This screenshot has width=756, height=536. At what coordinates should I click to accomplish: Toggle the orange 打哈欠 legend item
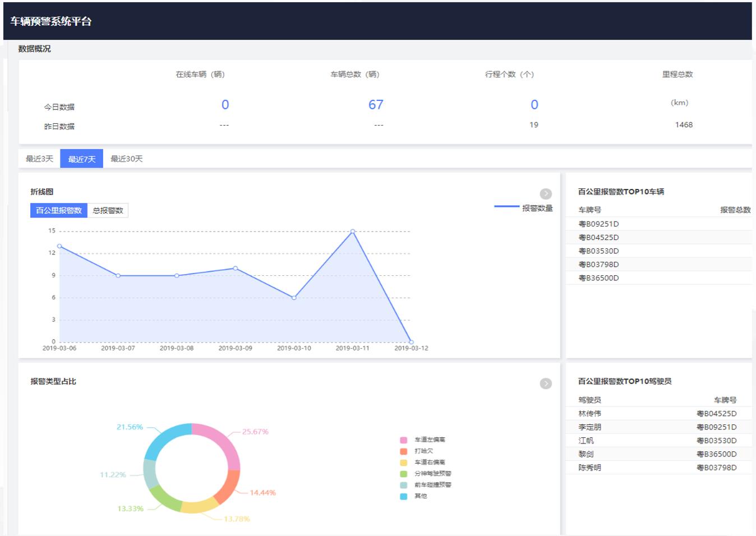coord(416,451)
